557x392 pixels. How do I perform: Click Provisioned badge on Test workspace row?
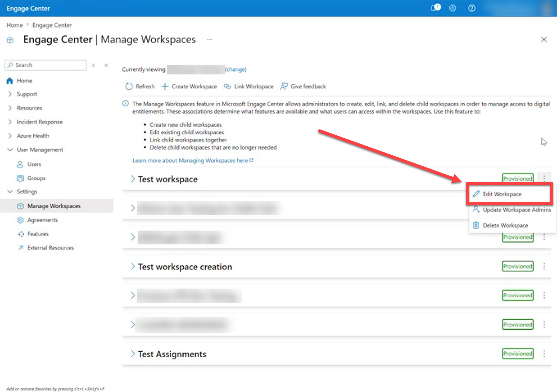click(518, 178)
